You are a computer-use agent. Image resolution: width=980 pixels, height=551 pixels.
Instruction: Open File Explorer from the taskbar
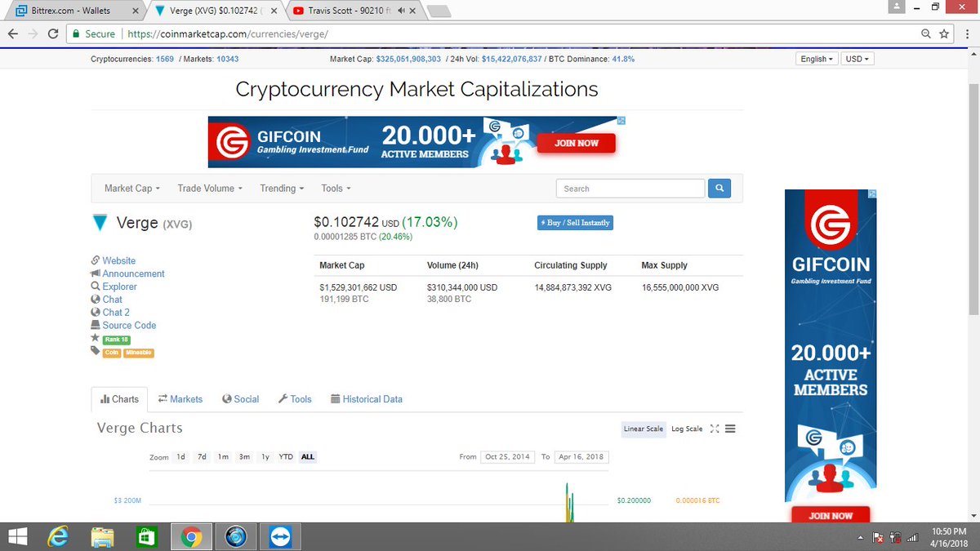click(x=103, y=536)
